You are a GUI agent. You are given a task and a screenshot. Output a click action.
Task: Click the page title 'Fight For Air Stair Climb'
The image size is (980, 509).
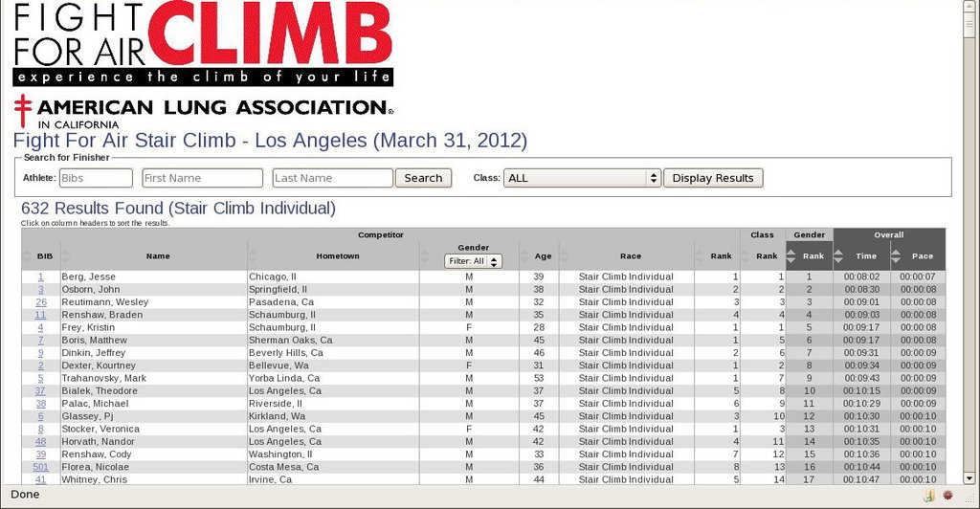point(270,141)
